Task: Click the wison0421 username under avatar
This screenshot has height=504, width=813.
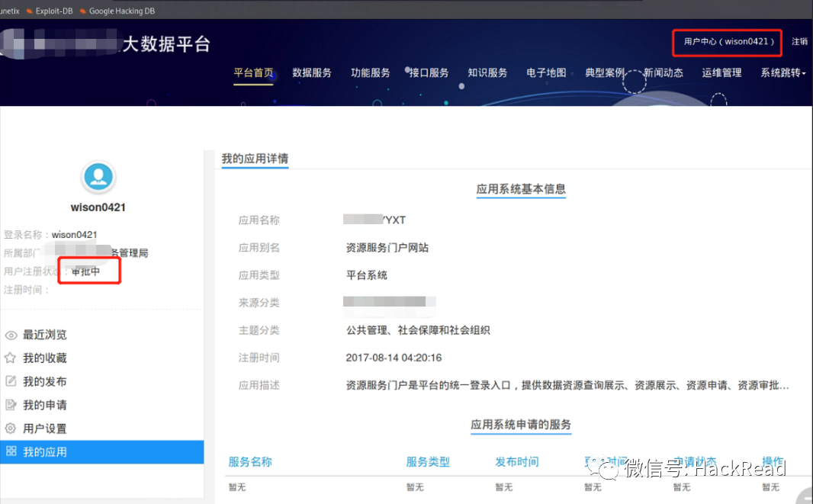Action: point(98,207)
